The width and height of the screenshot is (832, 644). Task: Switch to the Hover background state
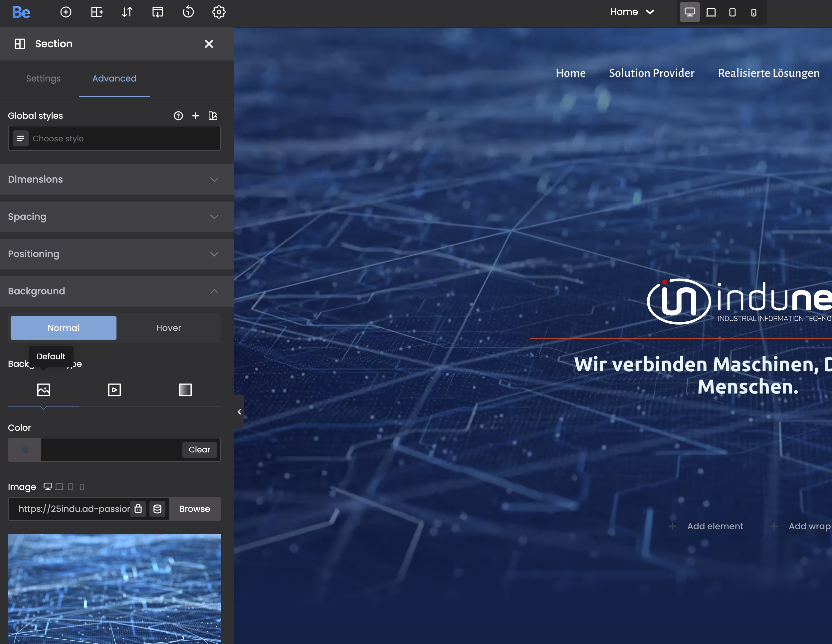pos(168,328)
